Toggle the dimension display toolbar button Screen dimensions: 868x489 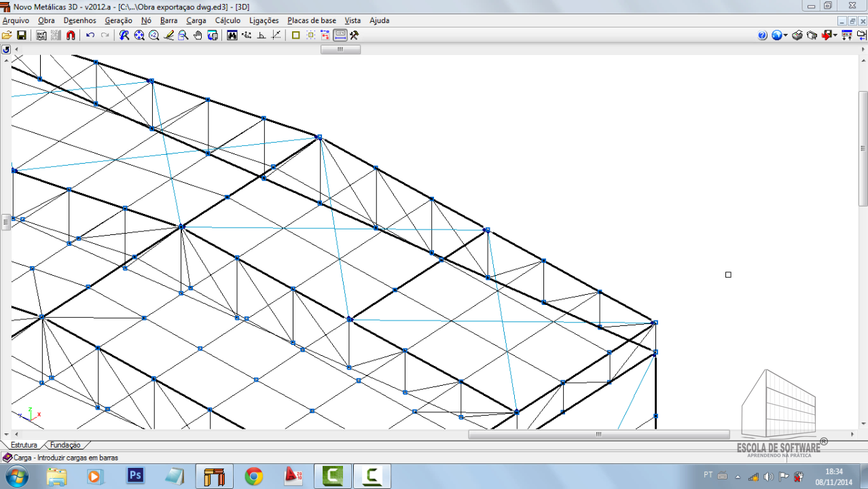click(340, 35)
